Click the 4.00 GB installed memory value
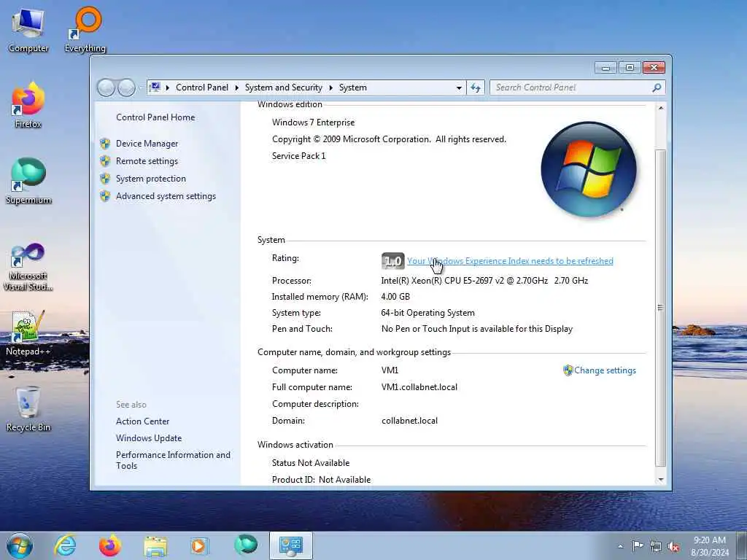This screenshot has height=560, width=747. click(395, 297)
